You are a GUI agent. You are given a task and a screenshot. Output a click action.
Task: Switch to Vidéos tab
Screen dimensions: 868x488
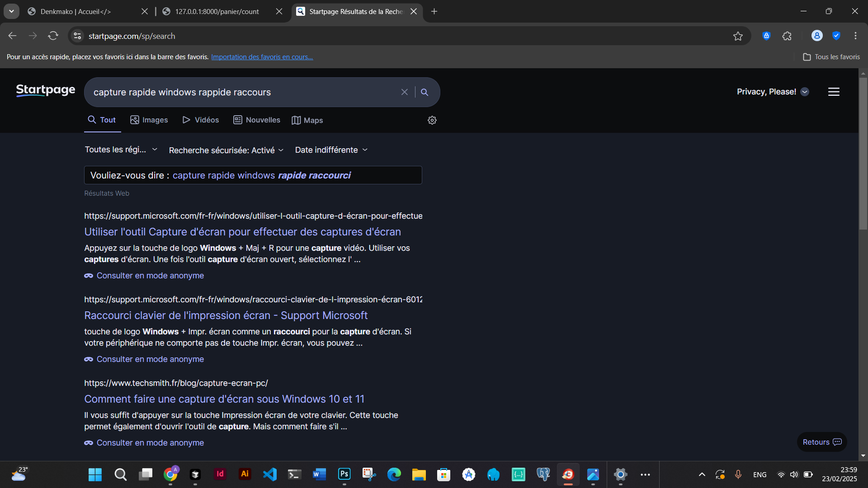click(x=201, y=120)
